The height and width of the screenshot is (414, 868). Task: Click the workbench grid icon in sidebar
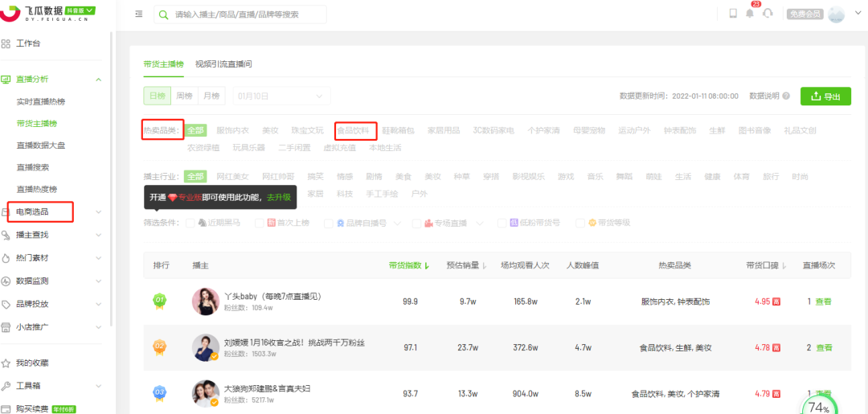coord(6,43)
